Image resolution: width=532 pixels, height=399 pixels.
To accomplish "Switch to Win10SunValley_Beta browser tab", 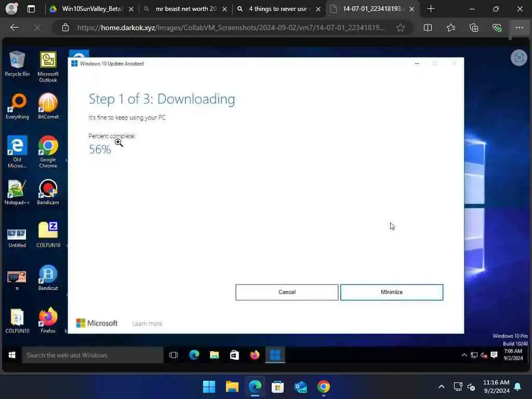I will (91, 9).
